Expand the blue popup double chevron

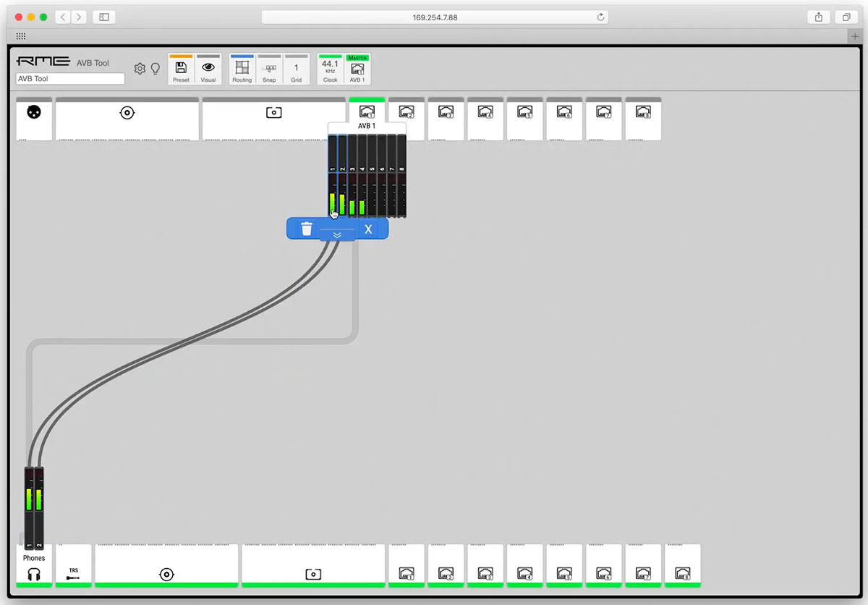coord(336,235)
